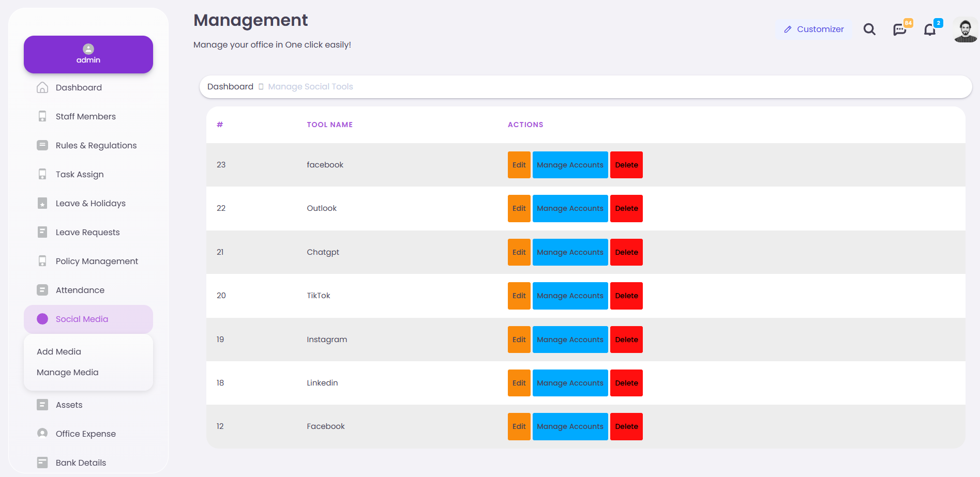This screenshot has height=477, width=980.
Task: Open the user profile avatar
Action: coord(966,29)
